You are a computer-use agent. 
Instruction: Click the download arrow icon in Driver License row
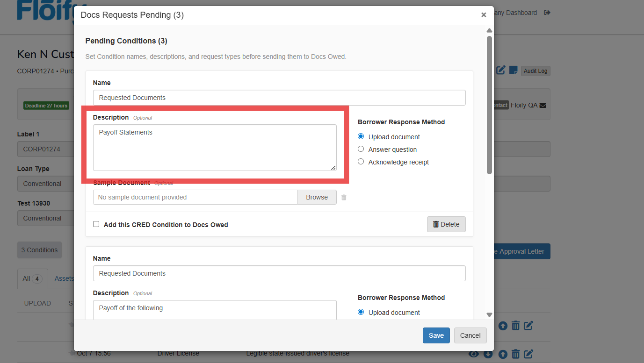(488, 354)
